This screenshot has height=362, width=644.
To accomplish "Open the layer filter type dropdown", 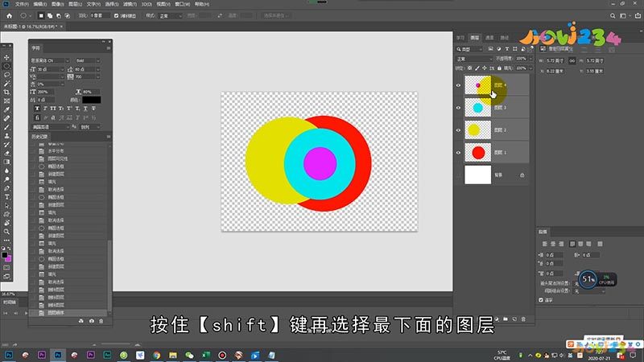I will click(x=469, y=49).
